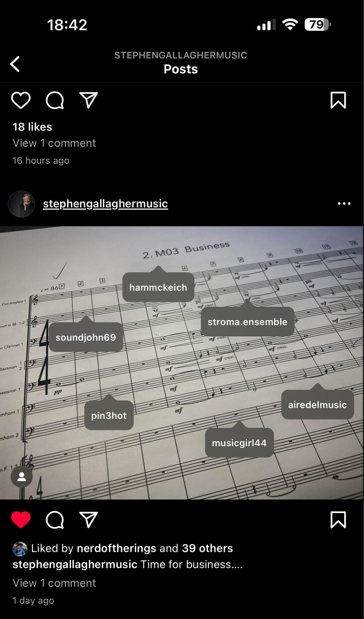The height and width of the screenshot is (619, 364).
Task: Open the stroma.ensemble tag
Action: pyautogui.click(x=247, y=322)
